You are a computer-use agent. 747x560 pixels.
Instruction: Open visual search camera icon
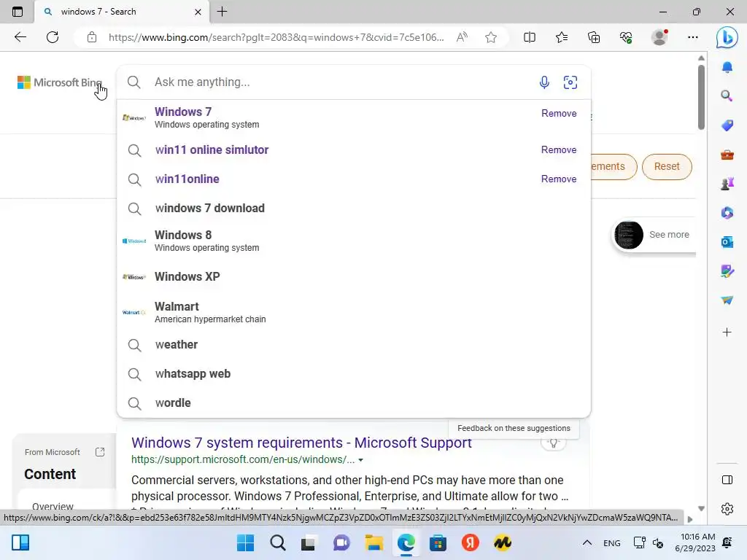coord(570,82)
